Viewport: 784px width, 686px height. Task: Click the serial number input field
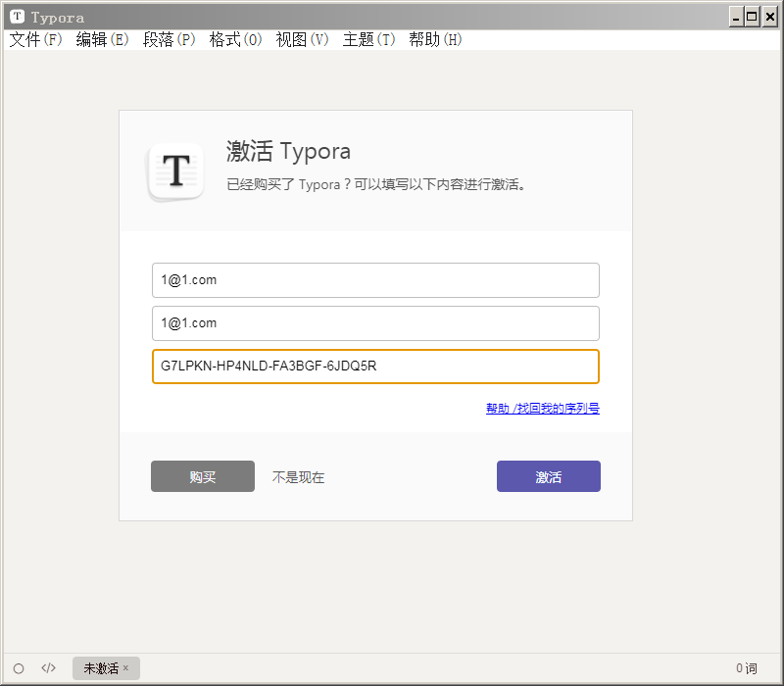[375, 367]
